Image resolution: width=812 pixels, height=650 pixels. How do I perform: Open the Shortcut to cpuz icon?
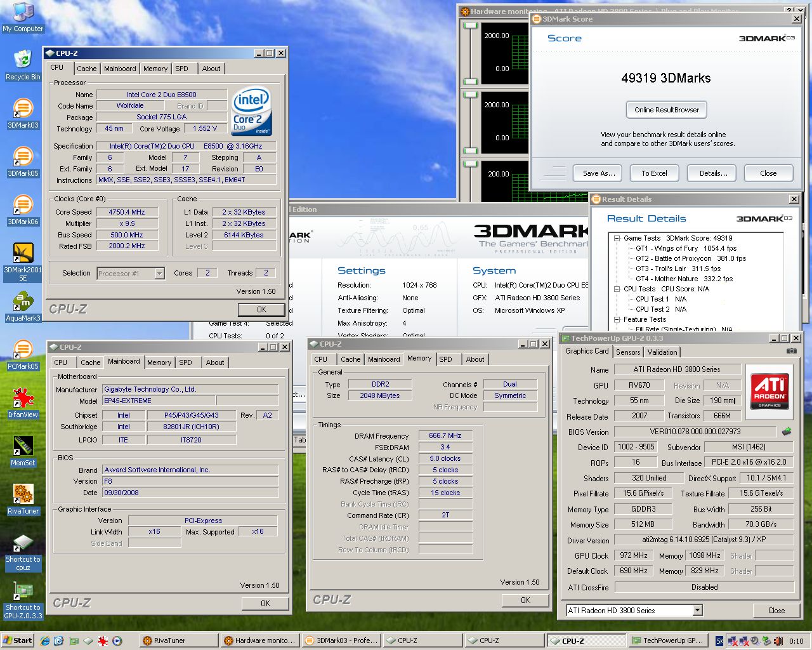[23, 552]
